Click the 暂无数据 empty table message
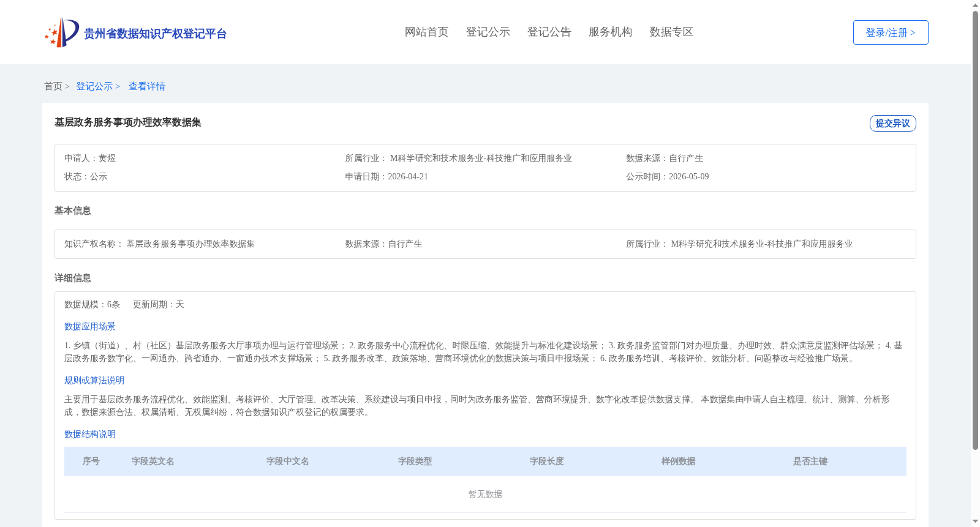980x527 pixels. [485, 494]
